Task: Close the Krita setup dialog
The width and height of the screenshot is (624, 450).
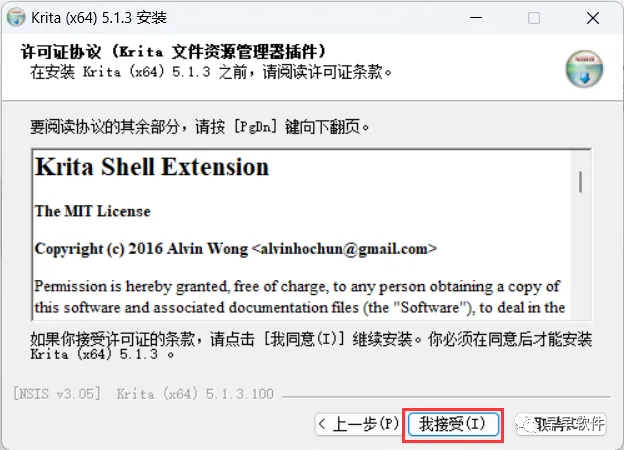Action: [x=593, y=18]
